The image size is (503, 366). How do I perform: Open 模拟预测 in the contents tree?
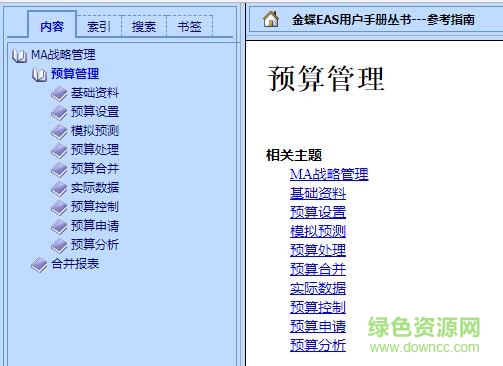(x=95, y=131)
